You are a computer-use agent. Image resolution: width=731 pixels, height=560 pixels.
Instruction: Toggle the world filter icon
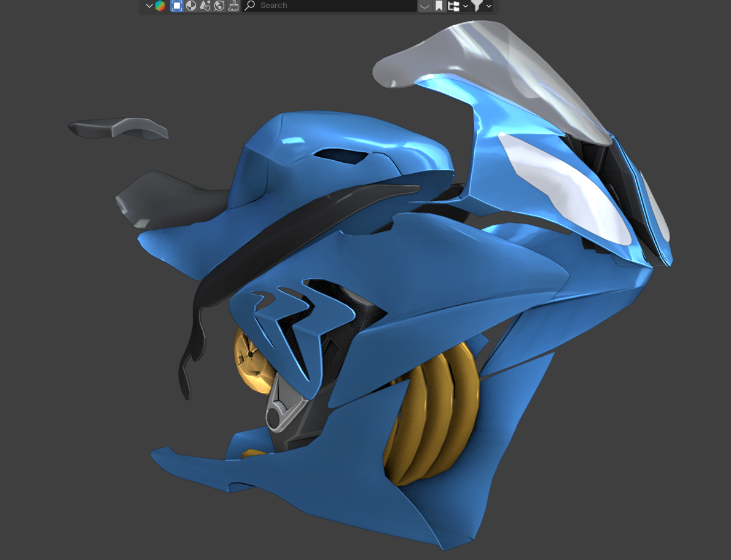(219, 6)
